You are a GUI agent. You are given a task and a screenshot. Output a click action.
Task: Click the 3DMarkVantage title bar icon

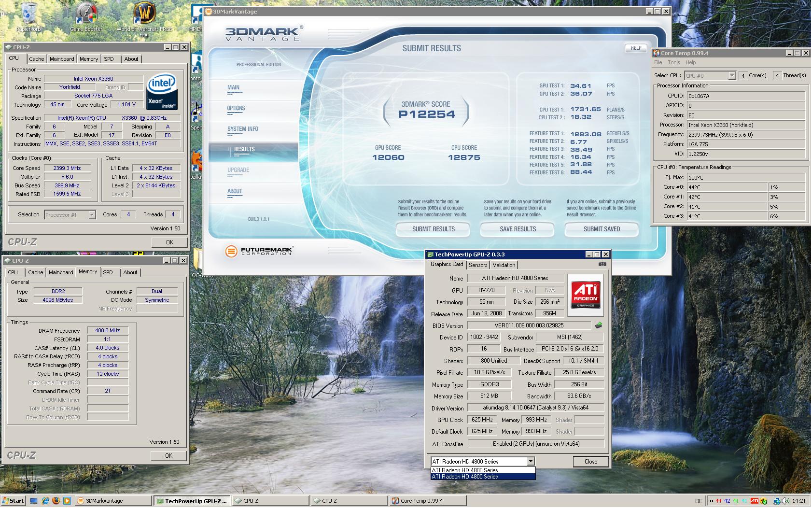click(209, 12)
